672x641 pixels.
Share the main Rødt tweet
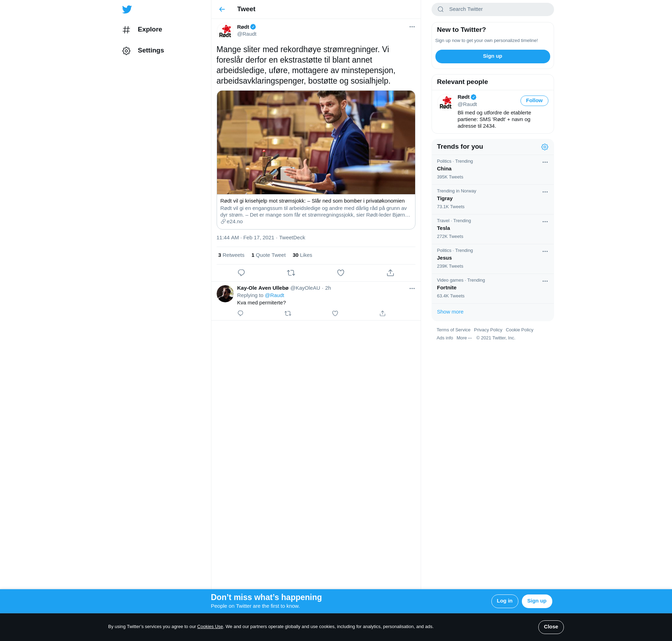click(x=390, y=273)
